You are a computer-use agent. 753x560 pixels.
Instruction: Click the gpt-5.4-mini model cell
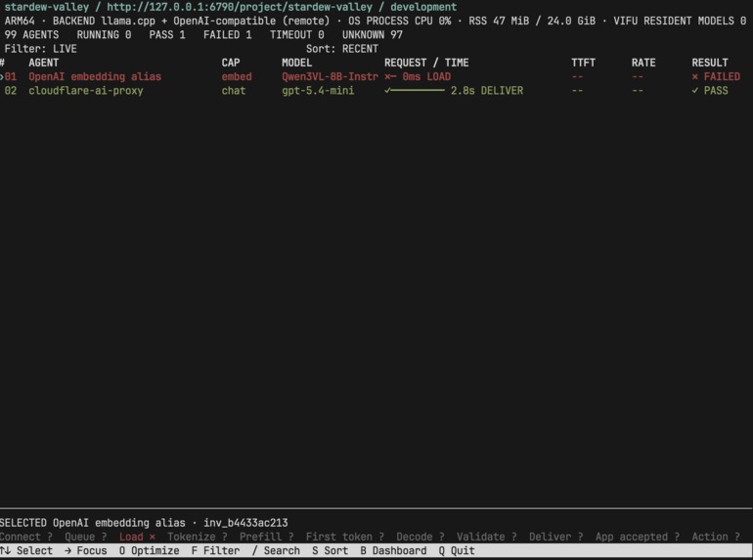(318, 91)
